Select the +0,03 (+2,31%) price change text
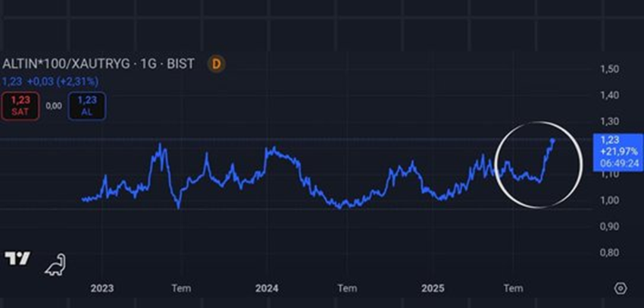This screenshot has height=308, width=644. [x=60, y=81]
